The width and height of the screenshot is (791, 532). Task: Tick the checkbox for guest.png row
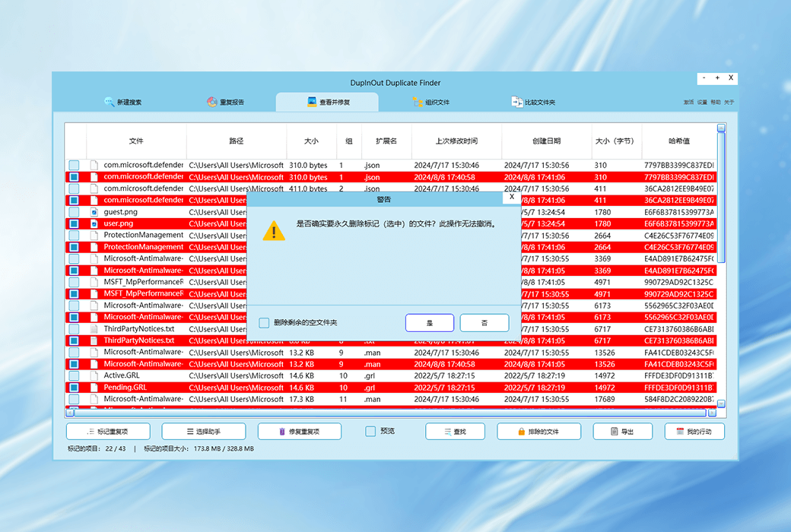pyautogui.click(x=75, y=212)
